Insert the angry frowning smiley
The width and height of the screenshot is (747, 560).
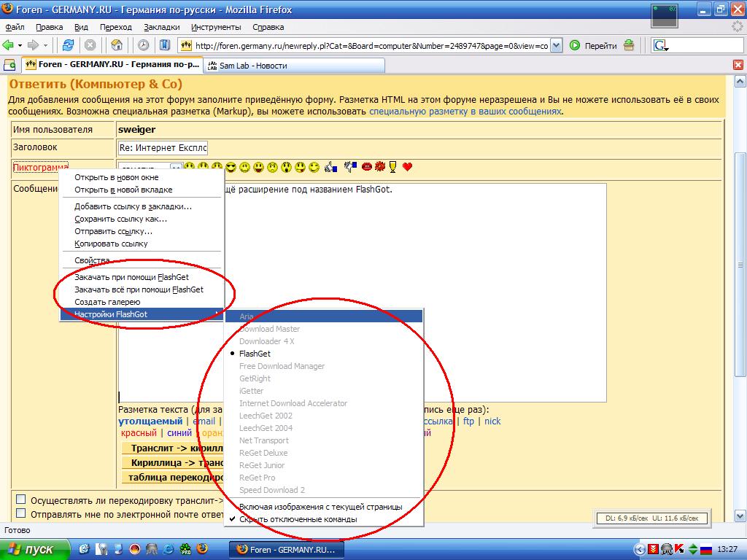272,167
